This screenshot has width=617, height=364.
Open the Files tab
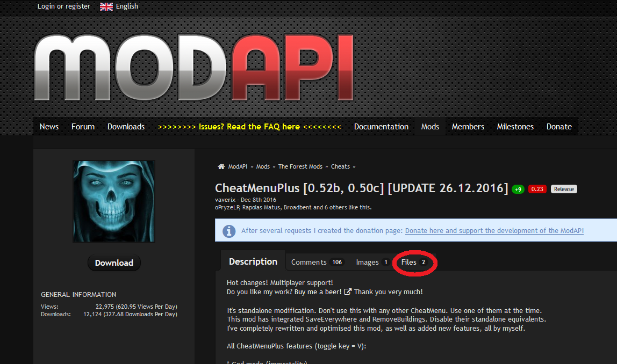[x=413, y=262]
